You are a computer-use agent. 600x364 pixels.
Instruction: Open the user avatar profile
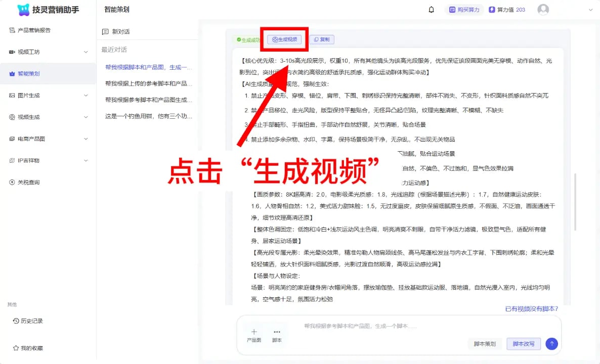(x=543, y=10)
